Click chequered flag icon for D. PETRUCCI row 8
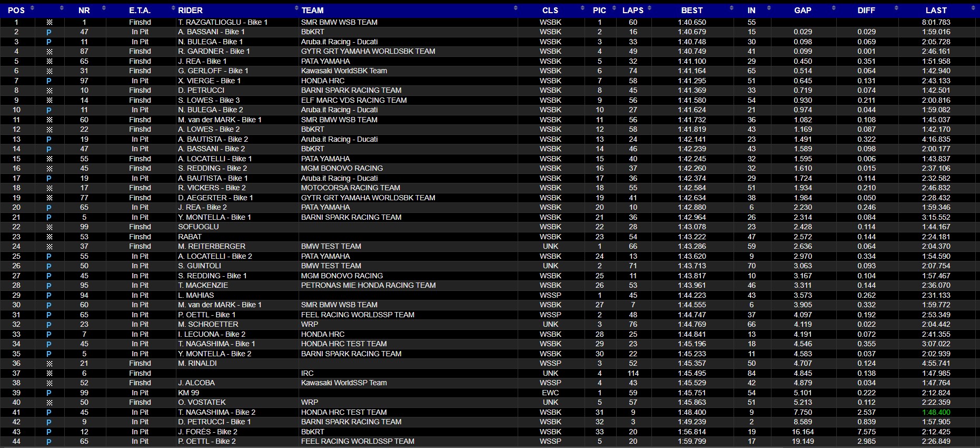Screen dimensions: 980x448 pos(49,91)
